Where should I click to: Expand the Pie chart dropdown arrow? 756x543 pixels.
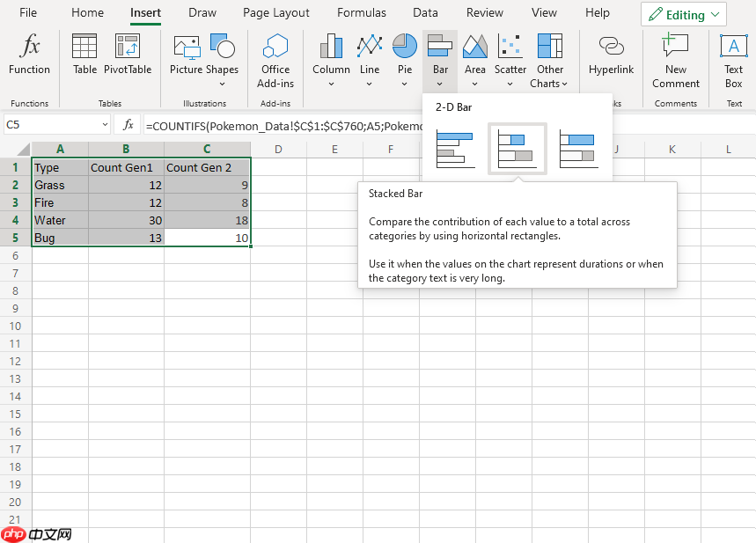click(405, 84)
